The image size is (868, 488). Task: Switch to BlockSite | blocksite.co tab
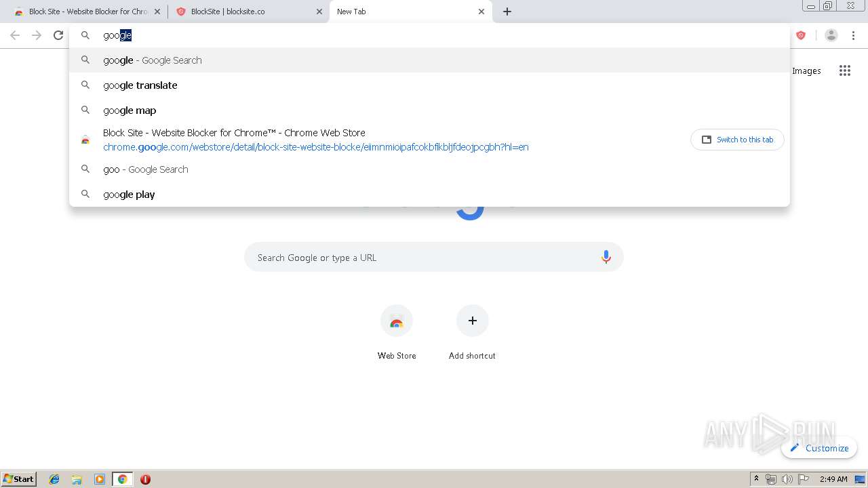pyautogui.click(x=248, y=12)
